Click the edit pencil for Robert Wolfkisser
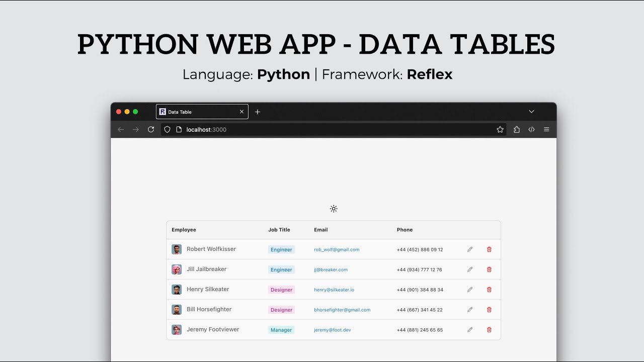This screenshot has width=644, height=362. (470, 249)
